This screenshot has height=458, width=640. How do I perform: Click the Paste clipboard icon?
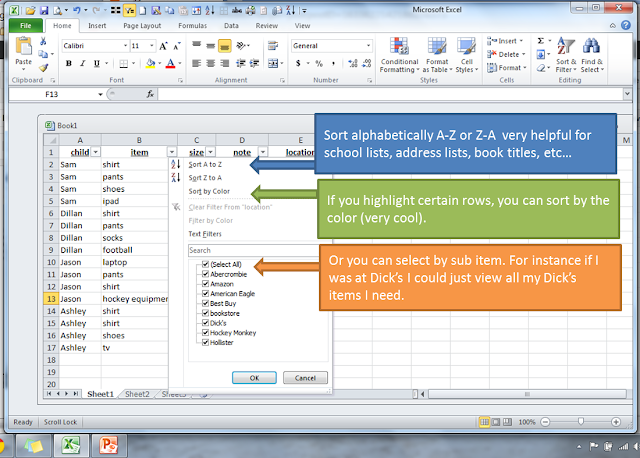(24, 46)
